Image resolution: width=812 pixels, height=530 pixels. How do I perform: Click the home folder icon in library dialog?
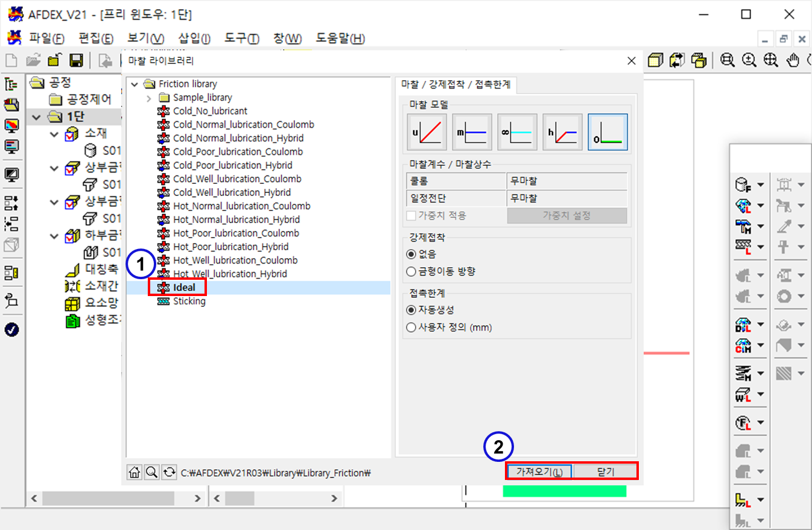[x=135, y=473]
